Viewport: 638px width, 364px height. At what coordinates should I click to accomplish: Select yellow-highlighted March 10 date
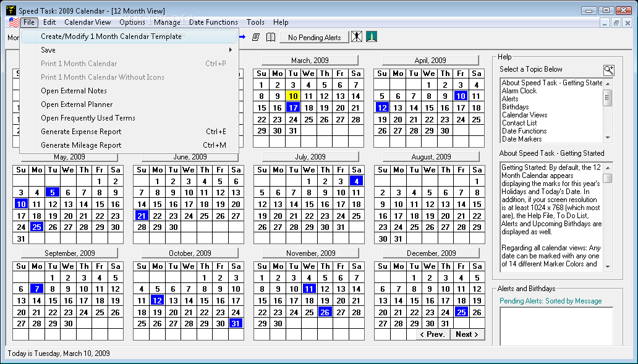coord(293,96)
